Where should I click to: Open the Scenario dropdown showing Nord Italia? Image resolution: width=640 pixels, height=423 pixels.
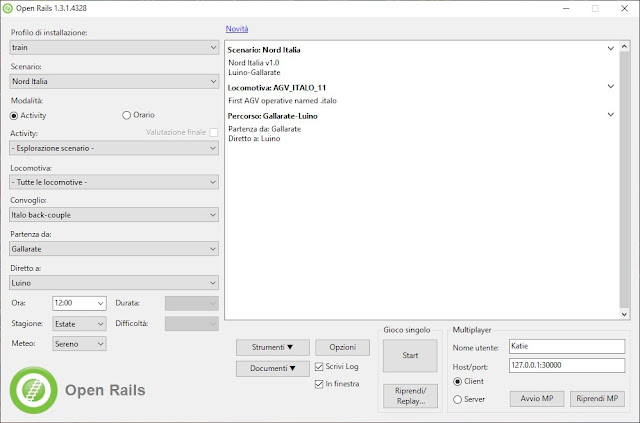[x=114, y=81]
